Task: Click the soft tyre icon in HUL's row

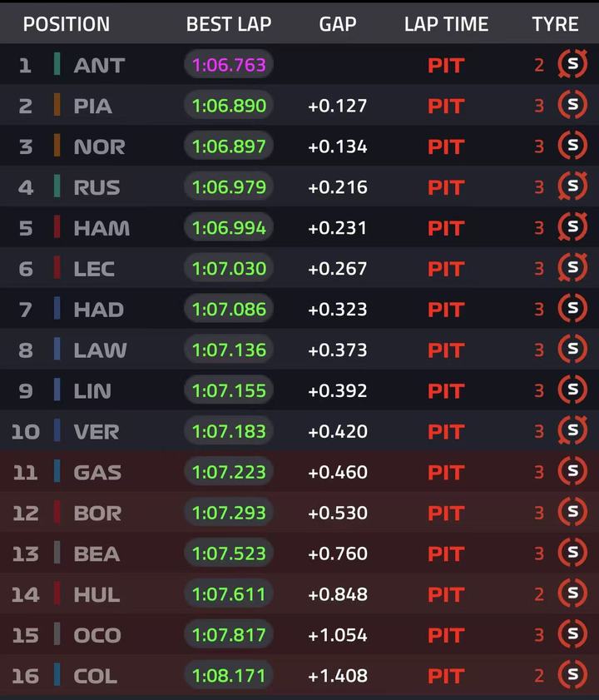Action: pyautogui.click(x=572, y=593)
